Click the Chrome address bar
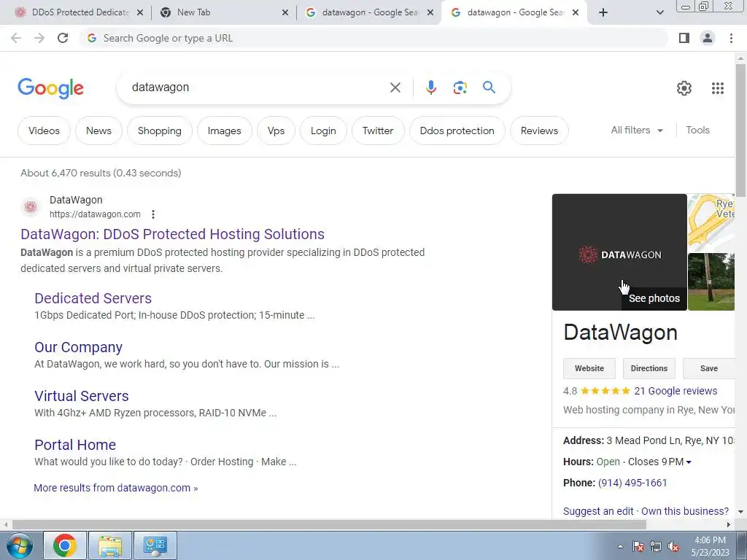The width and height of the screenshot is (747, 560). (x=373, y=38)
